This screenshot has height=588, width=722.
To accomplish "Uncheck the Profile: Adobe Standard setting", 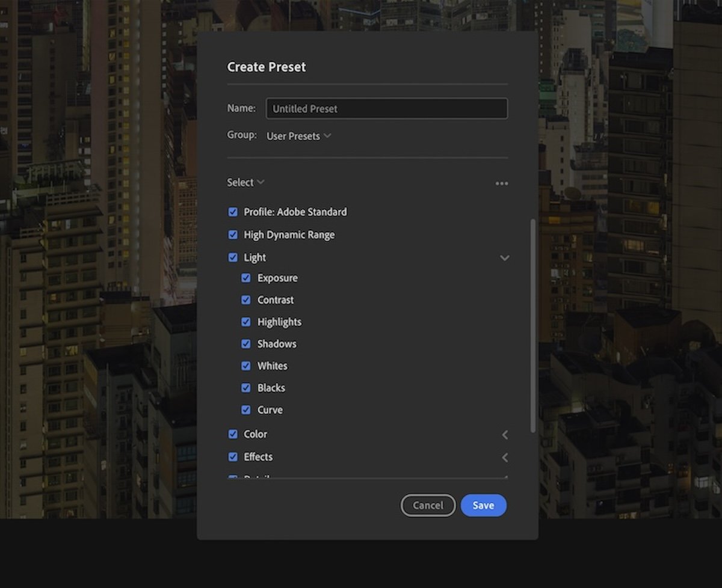I will (x=233, y=212).
